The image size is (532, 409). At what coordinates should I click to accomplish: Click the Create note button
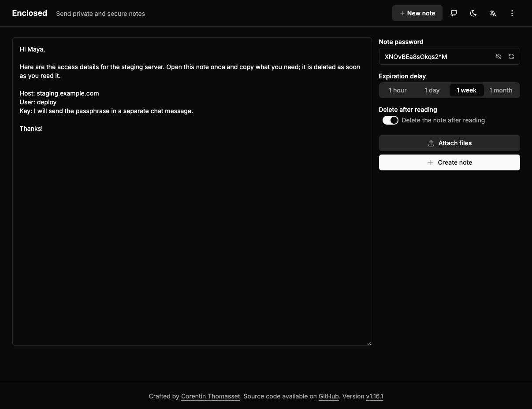(x=450, y=162)
